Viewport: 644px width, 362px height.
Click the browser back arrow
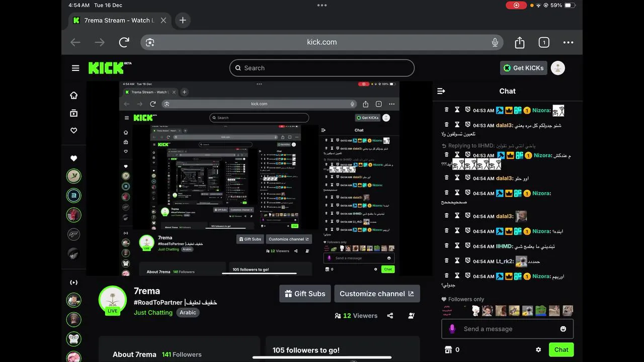point(75,42)
